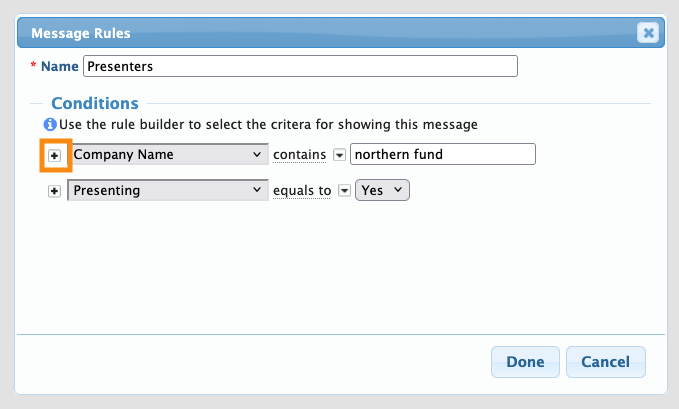Click the "equals to" operator text
This screenshot has height=409, width=679.
coord(302,190)
